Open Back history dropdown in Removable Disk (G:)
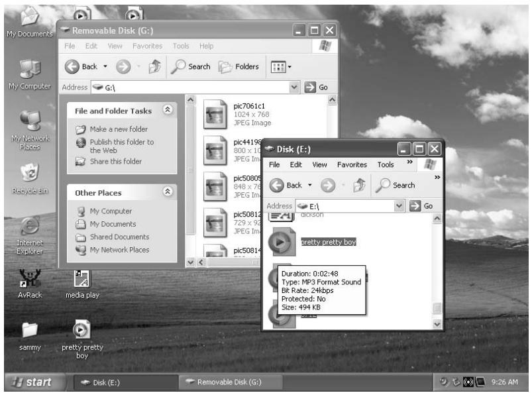The image size is (532, 393). coord(105,66)
